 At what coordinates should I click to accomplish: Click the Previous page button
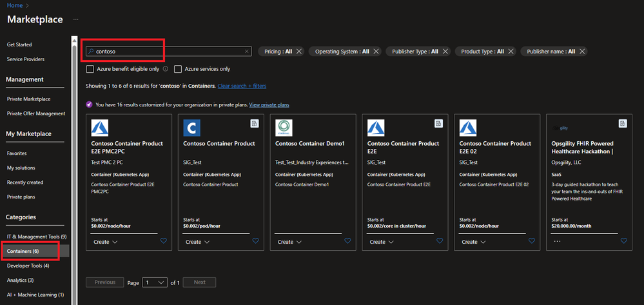click(x=104, y=282)
